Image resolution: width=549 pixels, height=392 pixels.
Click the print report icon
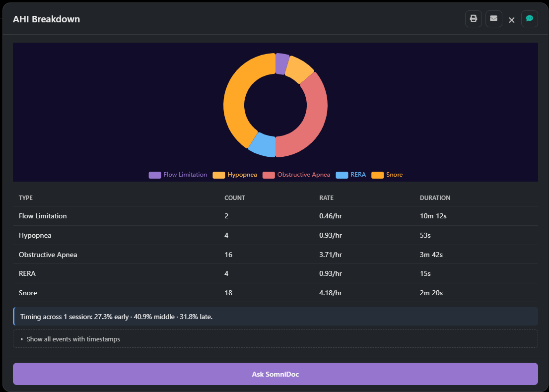click(x=473, y=18)
